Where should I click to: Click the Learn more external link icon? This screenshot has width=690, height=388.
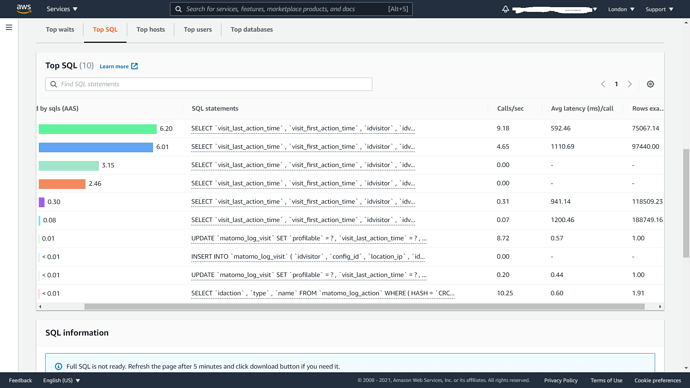point(134,66)
